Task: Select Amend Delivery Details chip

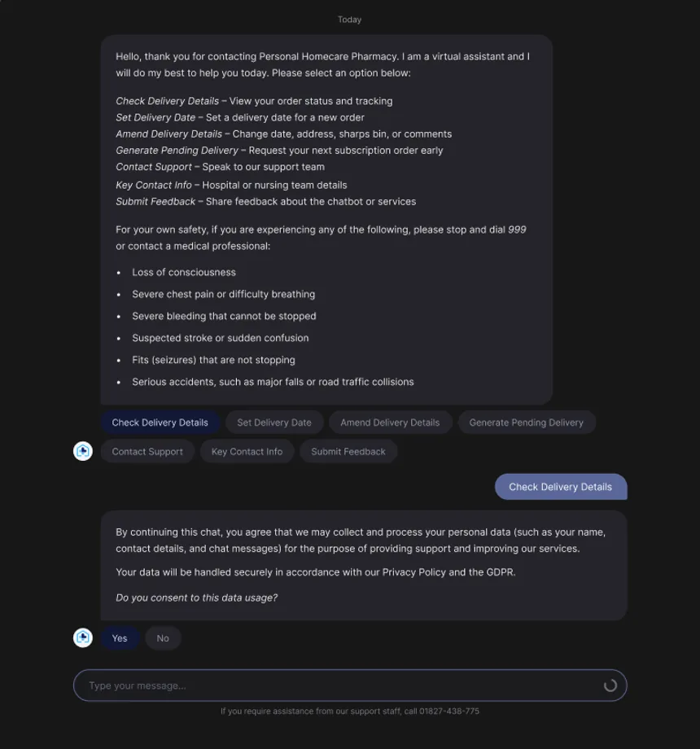Action: pyautogui.click(x=390, y=423)
